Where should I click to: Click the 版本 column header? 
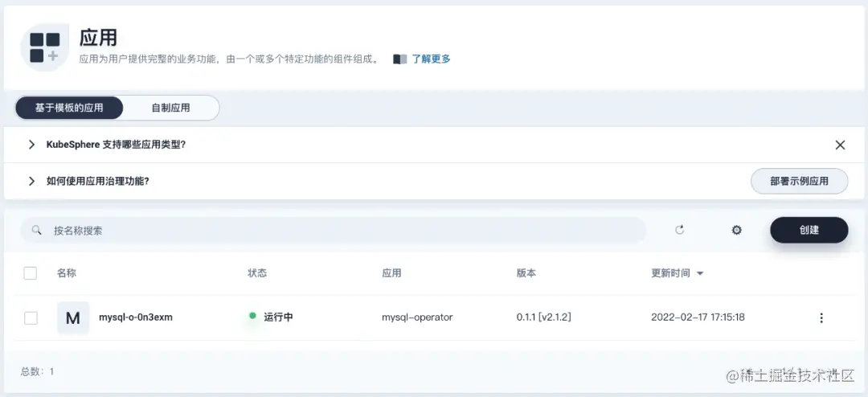(x=526, y=273)
